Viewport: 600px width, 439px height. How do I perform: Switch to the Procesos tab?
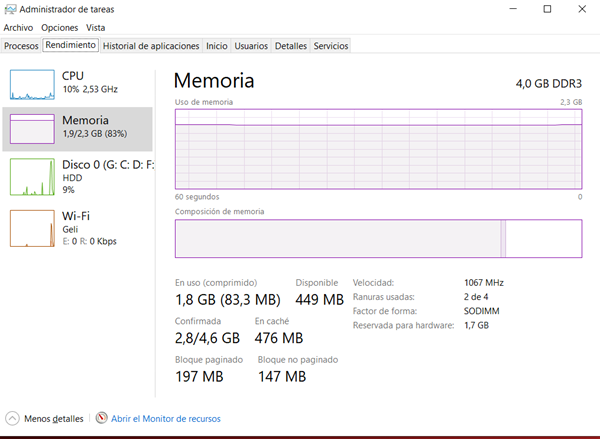pyautogui.click(x=21, y=46)
